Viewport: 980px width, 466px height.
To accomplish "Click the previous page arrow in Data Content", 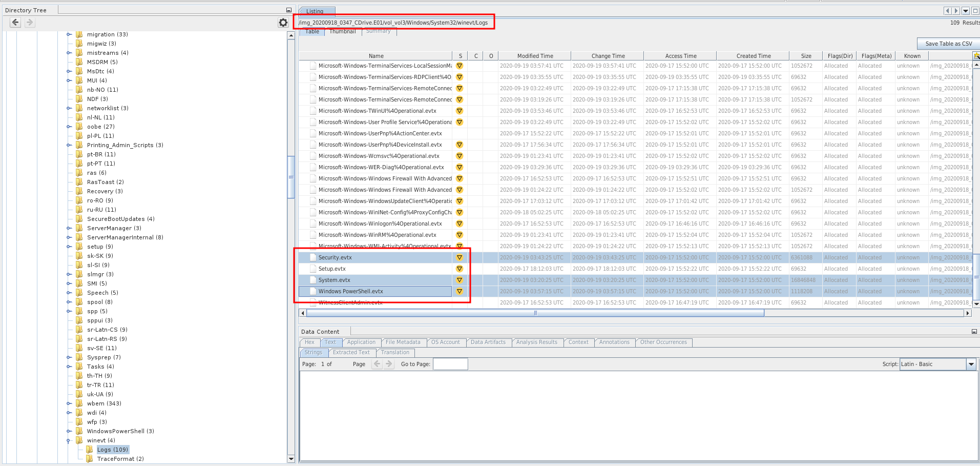I will (x=377, y=364).
